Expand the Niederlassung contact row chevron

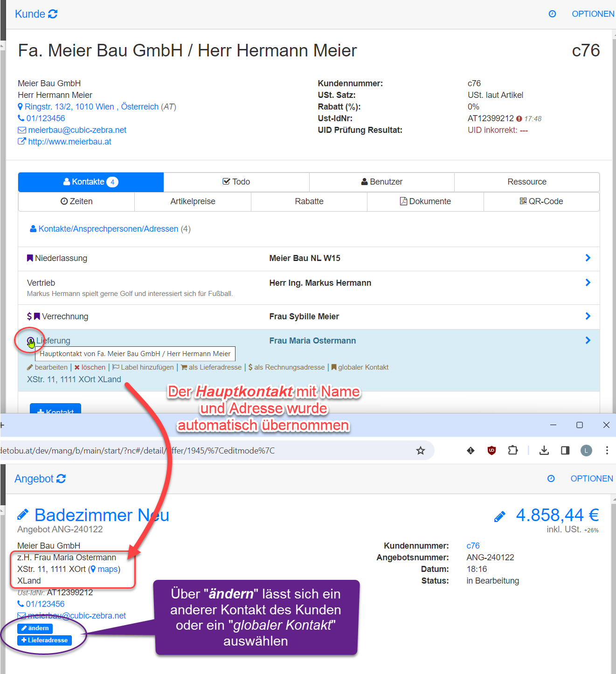tap(588, 258)
